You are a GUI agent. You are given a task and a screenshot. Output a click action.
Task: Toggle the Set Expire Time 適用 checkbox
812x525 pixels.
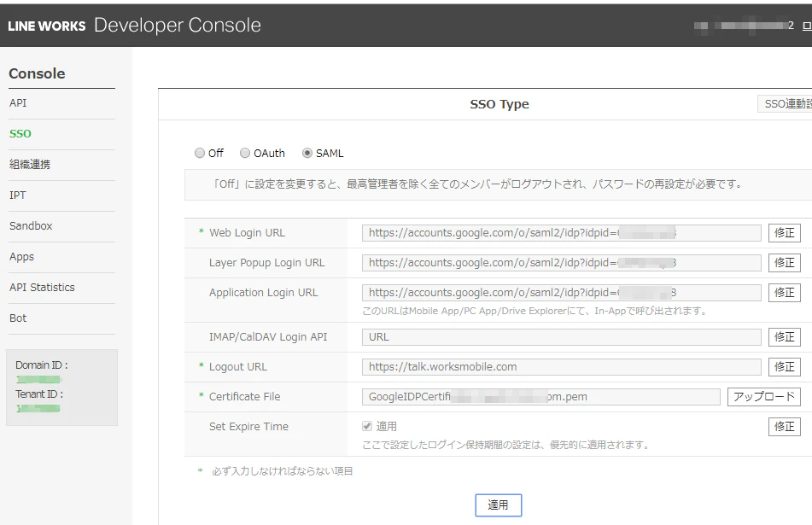pos(367,426)
